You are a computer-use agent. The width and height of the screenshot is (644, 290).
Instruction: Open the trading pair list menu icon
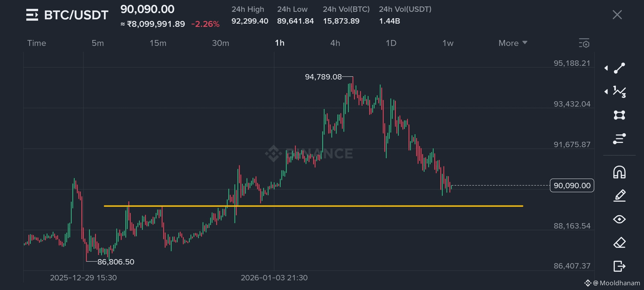click(x=32, y=15)
